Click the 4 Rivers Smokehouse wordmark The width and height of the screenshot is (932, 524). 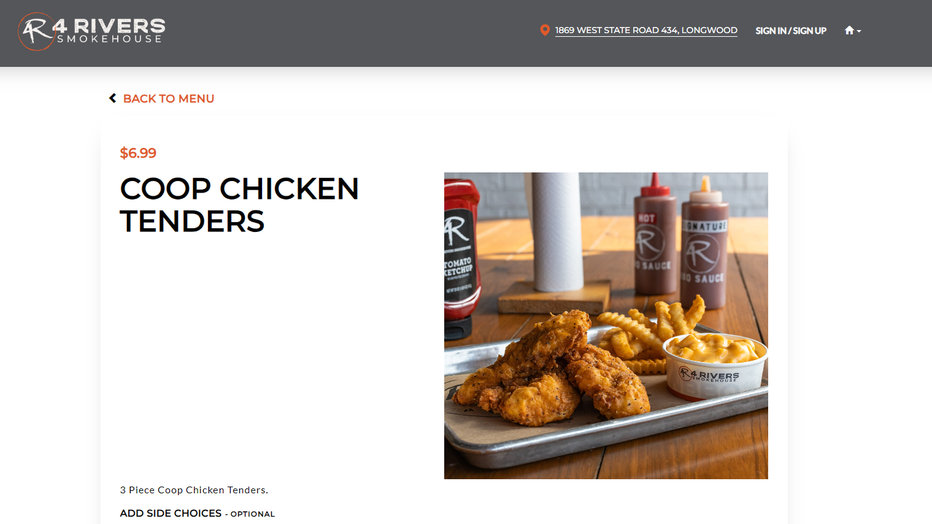pyautogui.click(x=109, y=30)
